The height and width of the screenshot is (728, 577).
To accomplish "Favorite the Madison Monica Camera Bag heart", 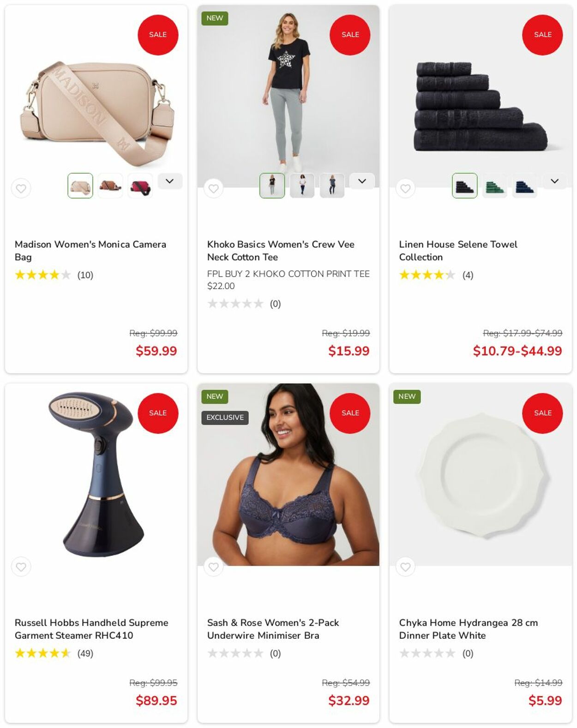I will pyautogui.click(x=21, y=188).
